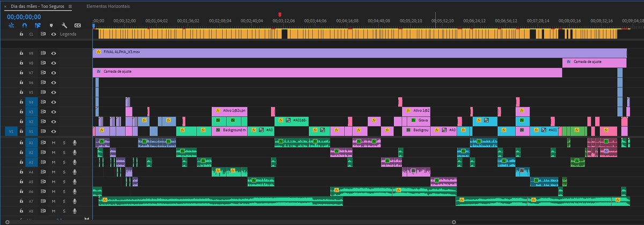Viewport: 644px width, 225px height.
Task: Toggle V1 source patching indicator
Action: (x=11, y=131)
